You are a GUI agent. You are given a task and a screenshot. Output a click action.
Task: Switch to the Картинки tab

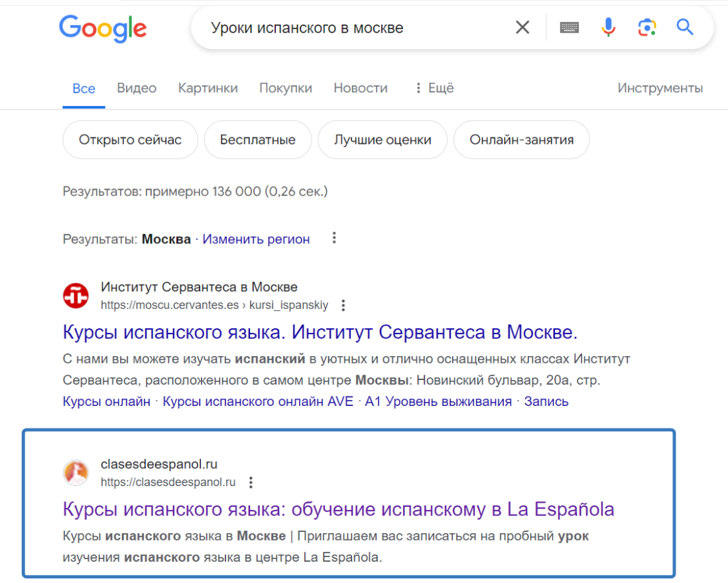click(x=208, y=88)
